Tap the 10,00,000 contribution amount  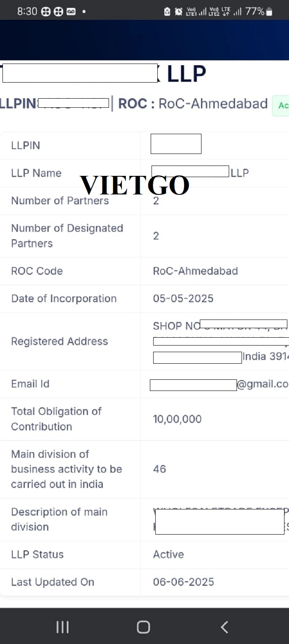pos(177,419)
